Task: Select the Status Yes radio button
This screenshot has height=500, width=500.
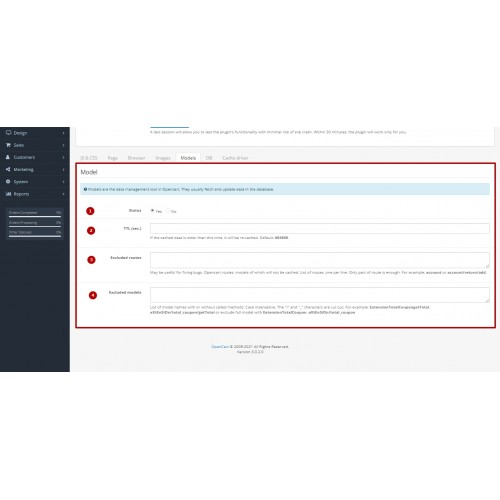Action: click(x=152, y=211)
